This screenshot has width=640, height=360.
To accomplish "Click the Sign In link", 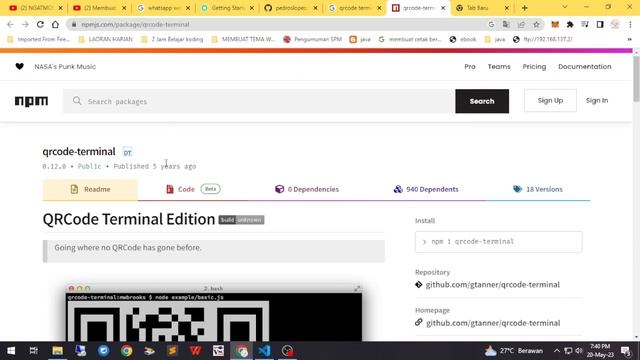I will 597,100.
